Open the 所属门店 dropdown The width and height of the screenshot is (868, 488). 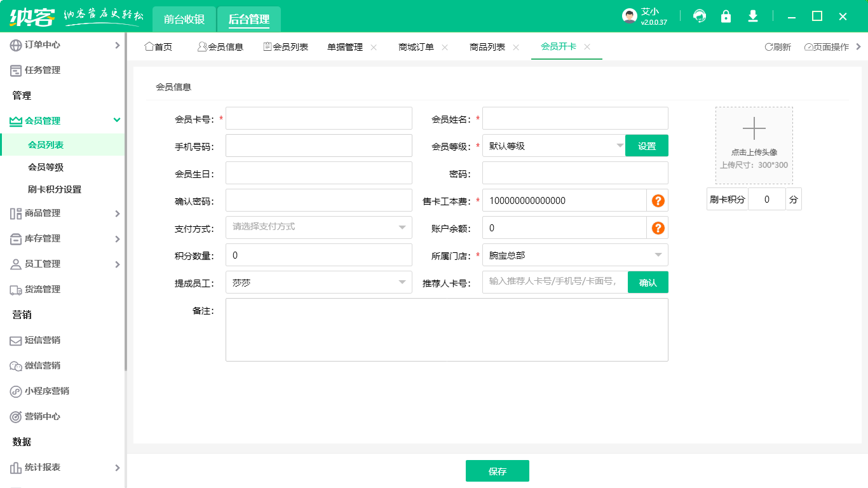pyautogui.click(x=574, y=255)
